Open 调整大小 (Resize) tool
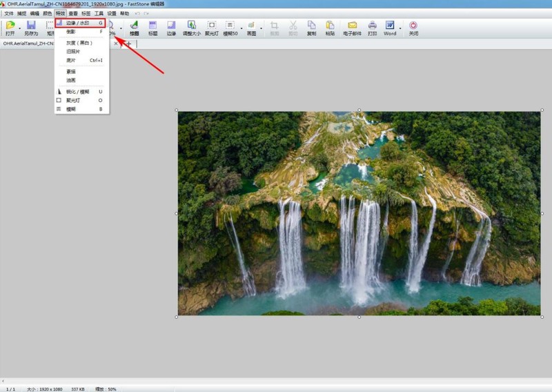 pyautogui.click(x=192, y=27)
